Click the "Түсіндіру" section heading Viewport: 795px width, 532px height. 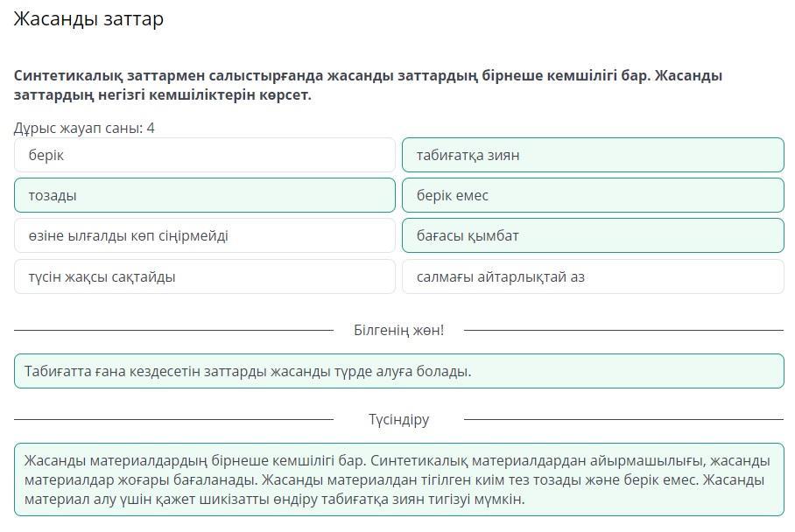[x=398, y=419]
